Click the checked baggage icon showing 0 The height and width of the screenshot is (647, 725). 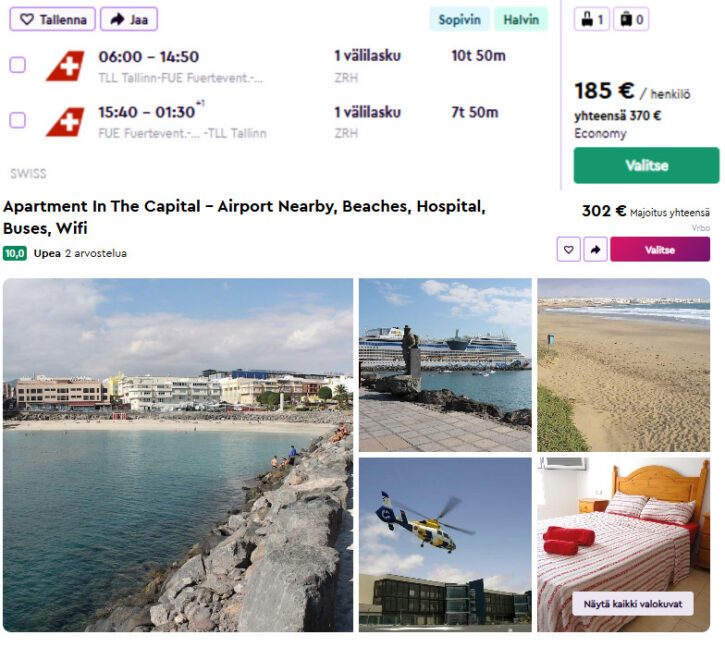coord(631,19)
